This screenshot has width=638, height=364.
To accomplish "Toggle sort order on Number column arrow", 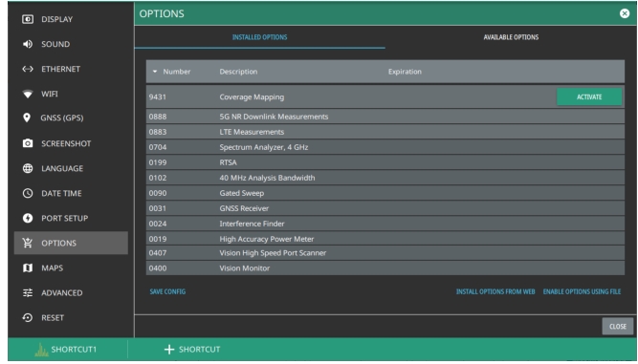I will click(x=155, y=72).
